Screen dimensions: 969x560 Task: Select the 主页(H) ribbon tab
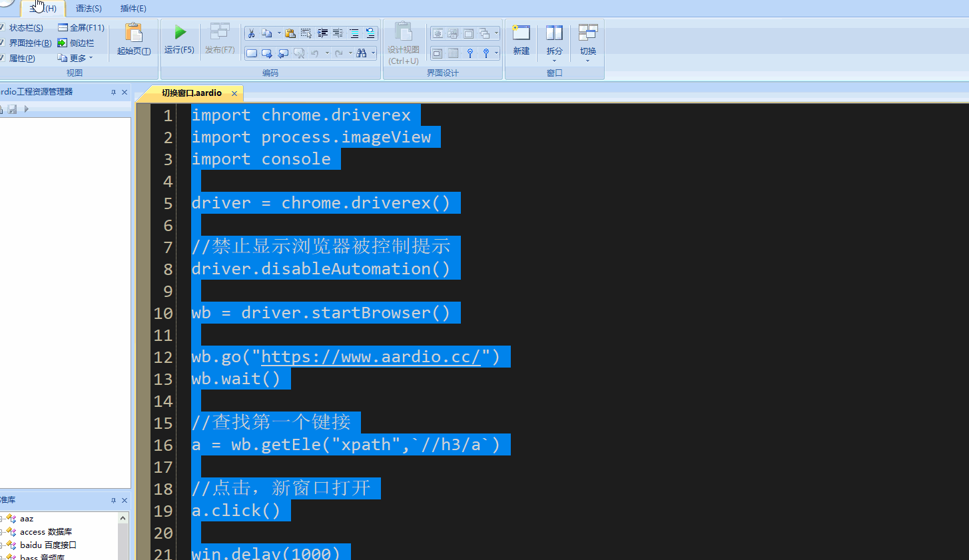pyautogui.click(x=43, y=9)
